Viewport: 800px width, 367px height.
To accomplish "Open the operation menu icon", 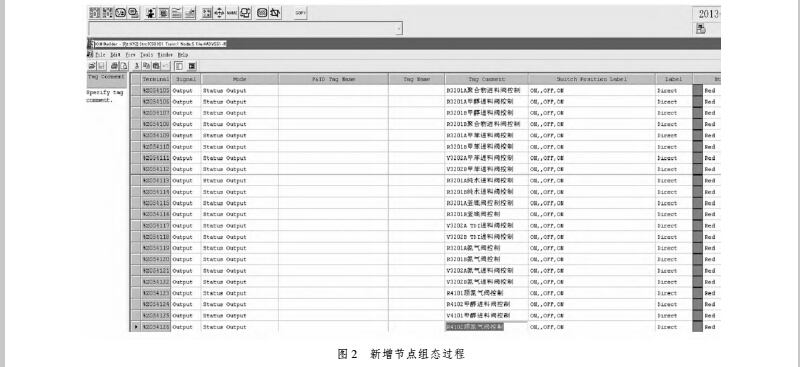I will 177,13.
